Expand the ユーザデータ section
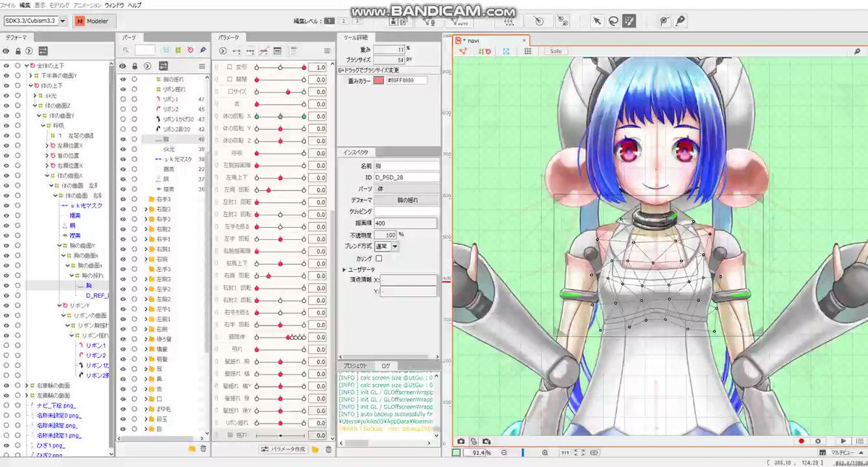 344,269
